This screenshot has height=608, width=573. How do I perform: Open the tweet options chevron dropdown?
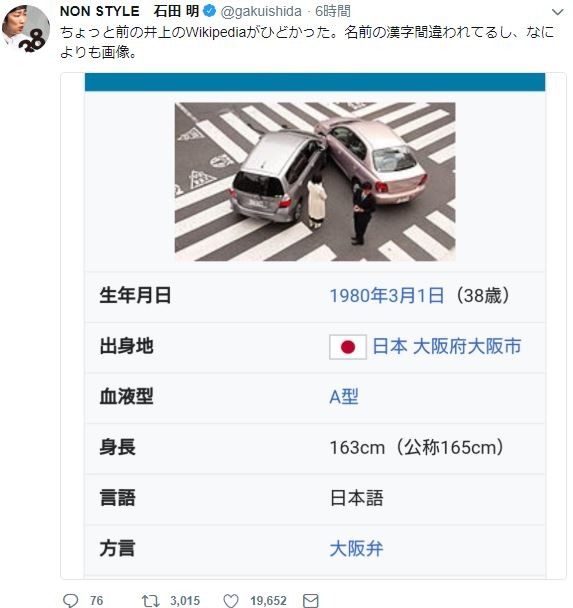(x=557, y=12)
